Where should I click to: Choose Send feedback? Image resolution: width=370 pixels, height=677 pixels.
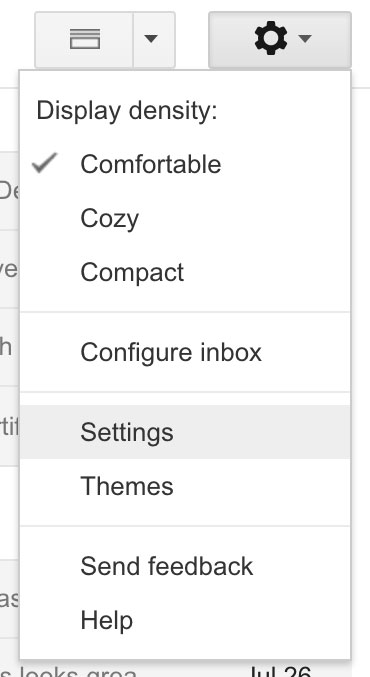coord(185,566)
